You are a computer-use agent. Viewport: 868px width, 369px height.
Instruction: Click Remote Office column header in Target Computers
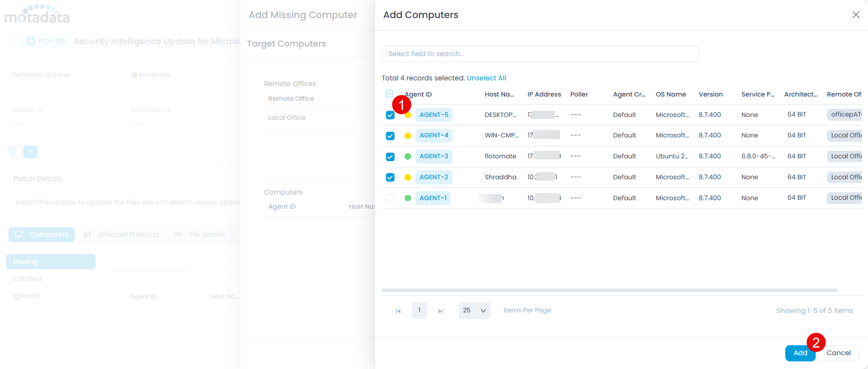[291, 99]
